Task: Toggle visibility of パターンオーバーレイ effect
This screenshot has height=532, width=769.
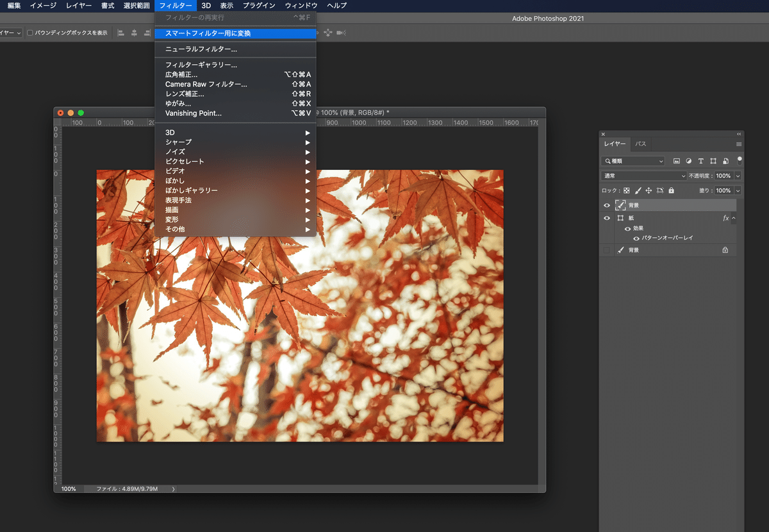Action: (636, 238)
